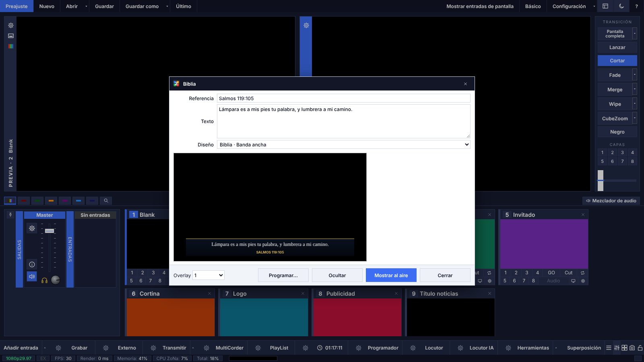Open Master audio settings gear
The height and width of the screenshot is (362, 644).
click(32, 228)
